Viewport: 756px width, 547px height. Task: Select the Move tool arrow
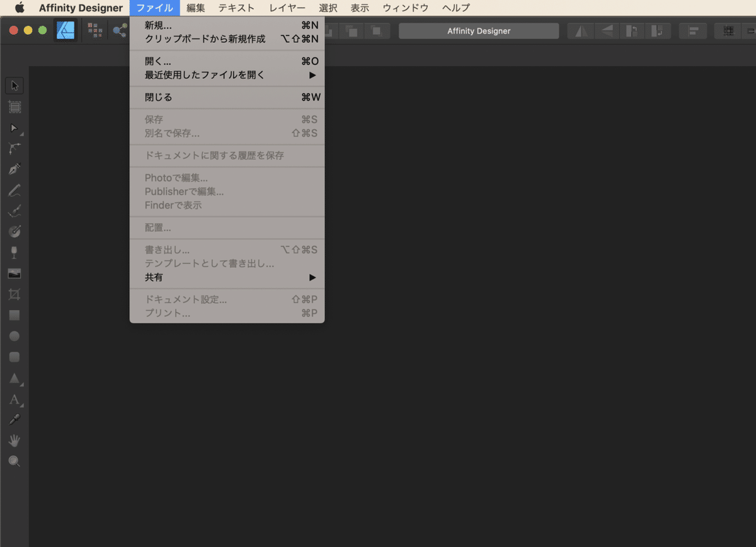tap(14, 86)
